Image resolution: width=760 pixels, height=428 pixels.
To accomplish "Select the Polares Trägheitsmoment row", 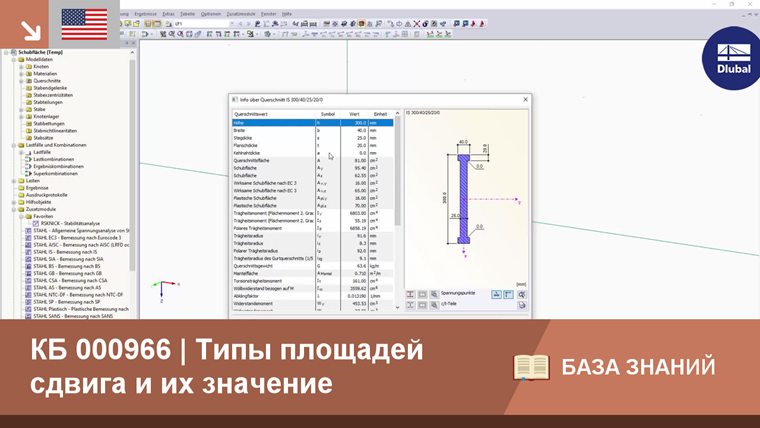I will (313, 228).
